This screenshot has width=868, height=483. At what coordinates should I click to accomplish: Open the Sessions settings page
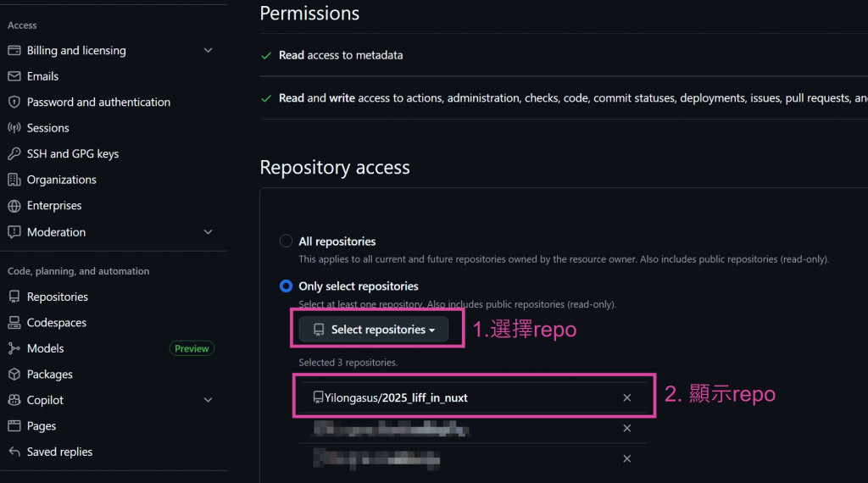point(47,128)
